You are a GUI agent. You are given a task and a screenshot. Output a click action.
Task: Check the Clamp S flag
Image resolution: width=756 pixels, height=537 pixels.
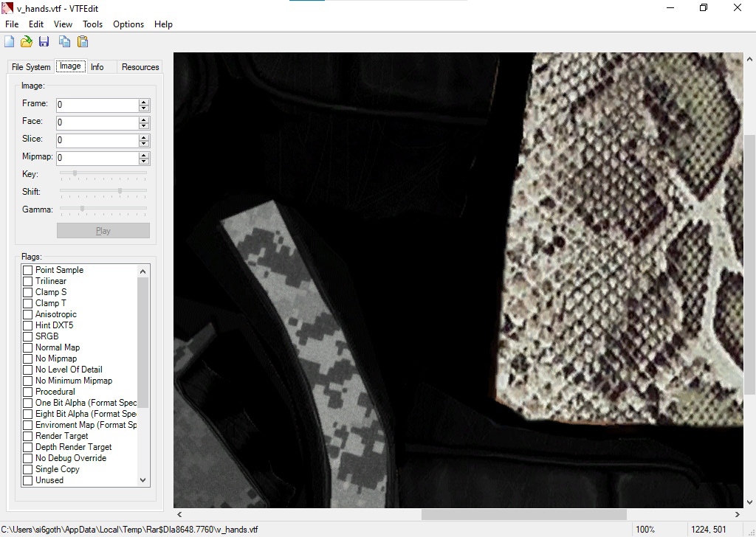[28, 292]
